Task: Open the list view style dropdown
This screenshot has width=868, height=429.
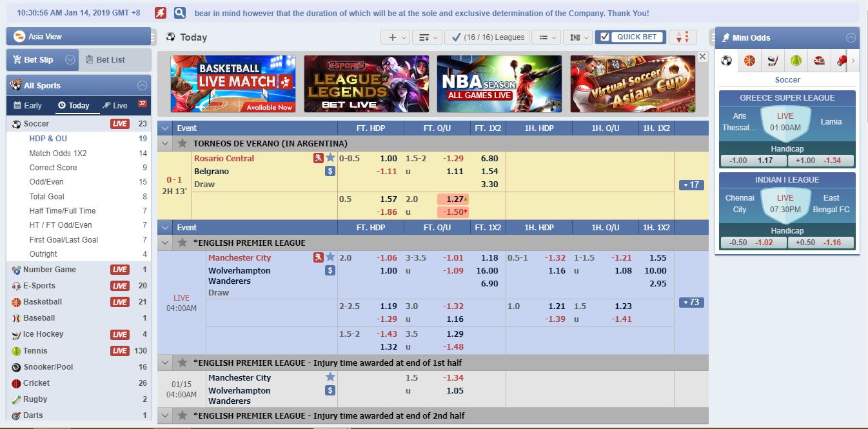Action: click(546, 37)
